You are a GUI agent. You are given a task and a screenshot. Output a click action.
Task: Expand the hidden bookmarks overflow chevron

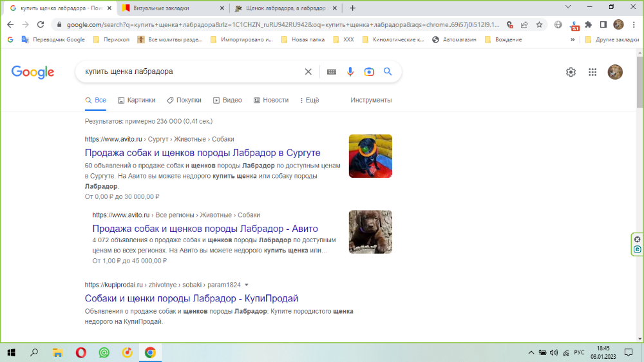573,39
